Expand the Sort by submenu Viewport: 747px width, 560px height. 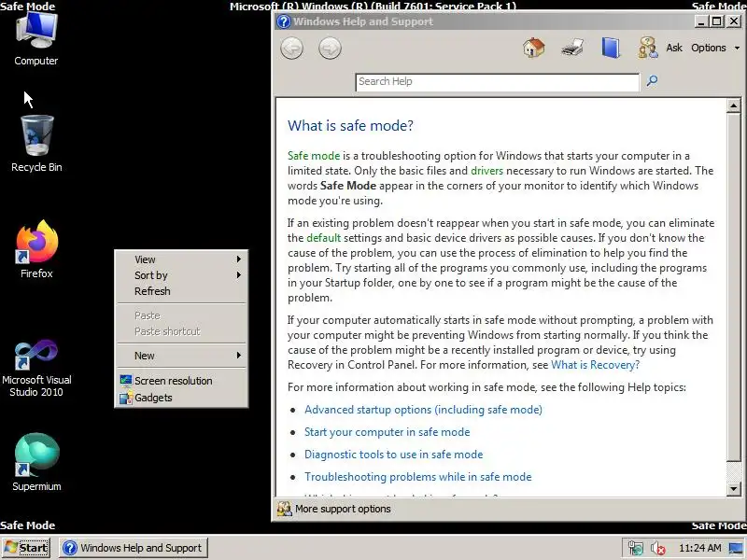pos(181,275)
